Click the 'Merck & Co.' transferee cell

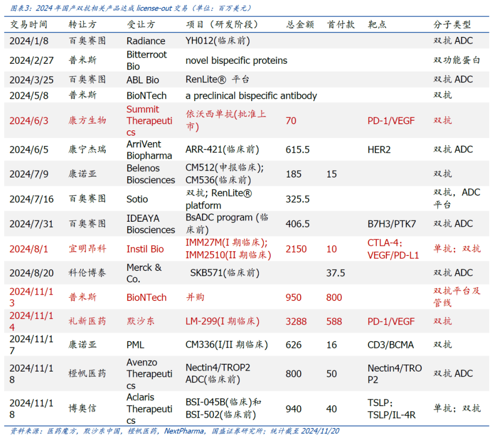coord(144,273)
